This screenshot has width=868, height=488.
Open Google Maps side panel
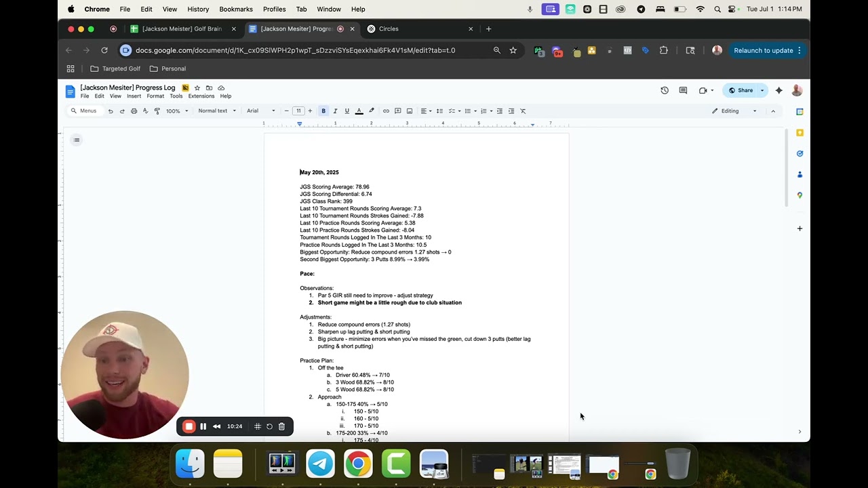[800, 195]
